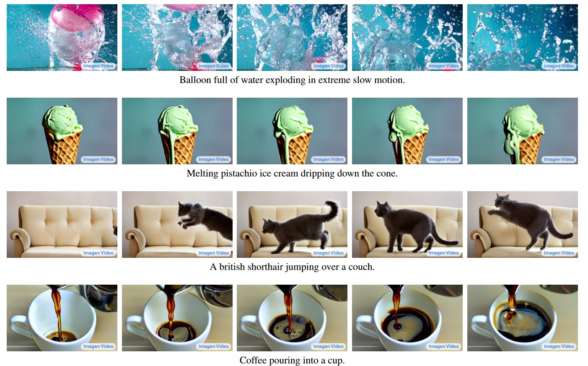The width and height of the screenshot is (588, 366).
Task: Open the third ice cream cone frame
Action: [x=292, y=131]
